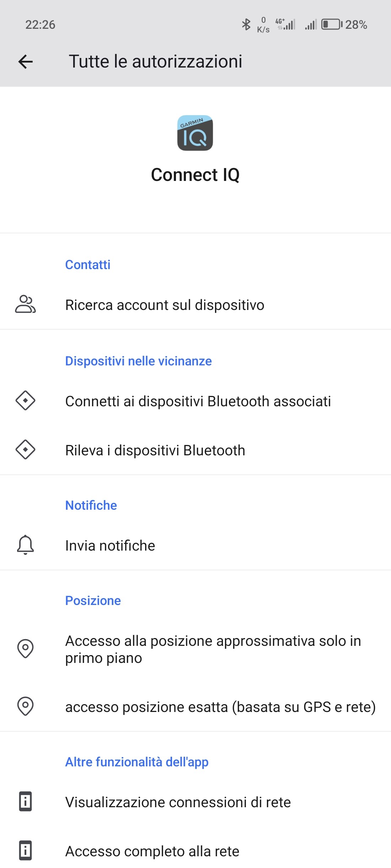Tap the location pin for exact position
Viewport: 391px width, 868px height.
pos(25,706)
